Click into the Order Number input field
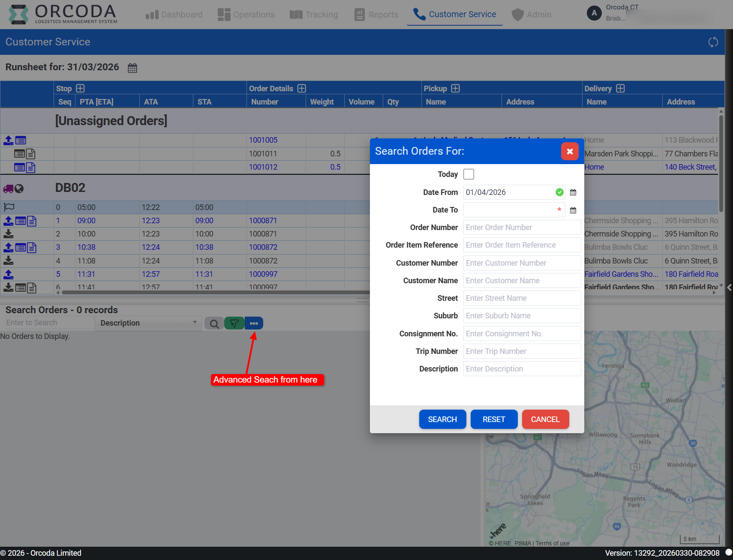The image size is (733, 560). tap(522, 228)
